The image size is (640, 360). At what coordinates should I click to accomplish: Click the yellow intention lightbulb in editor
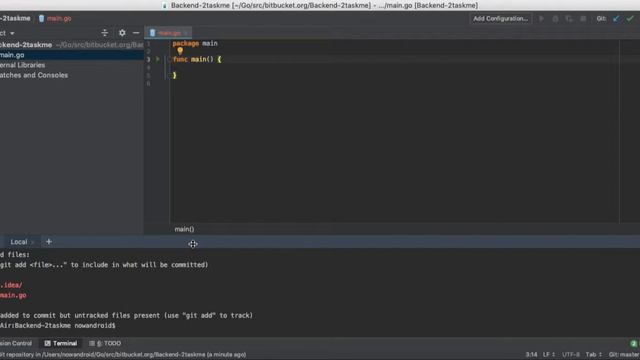point(180,51)
